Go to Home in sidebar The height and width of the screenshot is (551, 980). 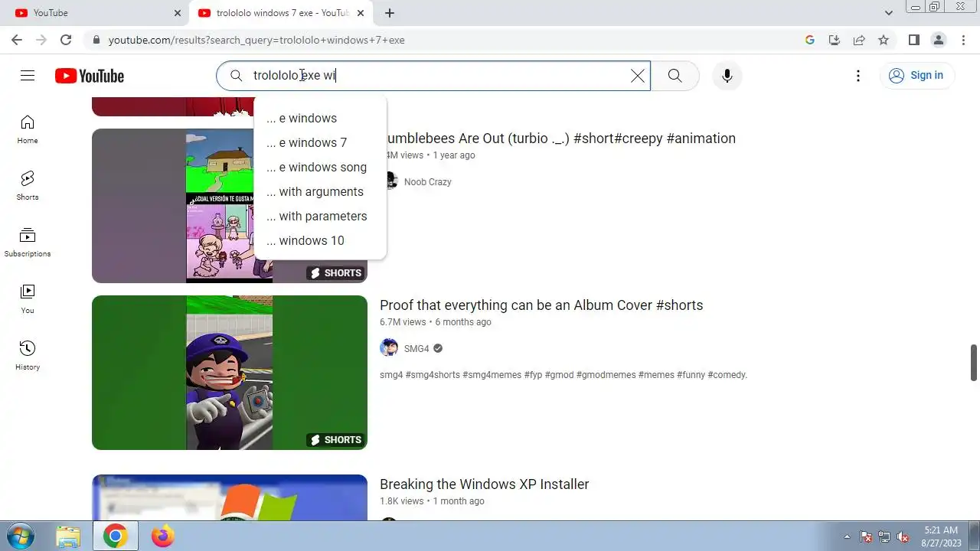click(28, 129)
